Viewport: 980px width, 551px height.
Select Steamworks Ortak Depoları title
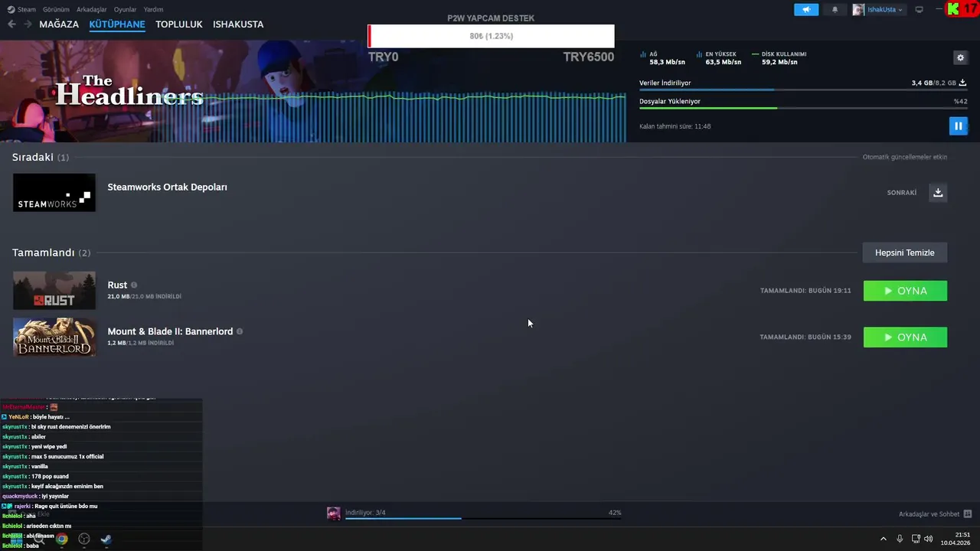(167, 187)
